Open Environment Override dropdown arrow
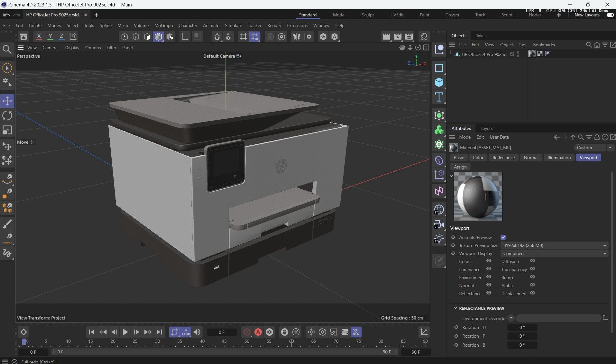This screenshot has width=616, height=364. [511, 318]
